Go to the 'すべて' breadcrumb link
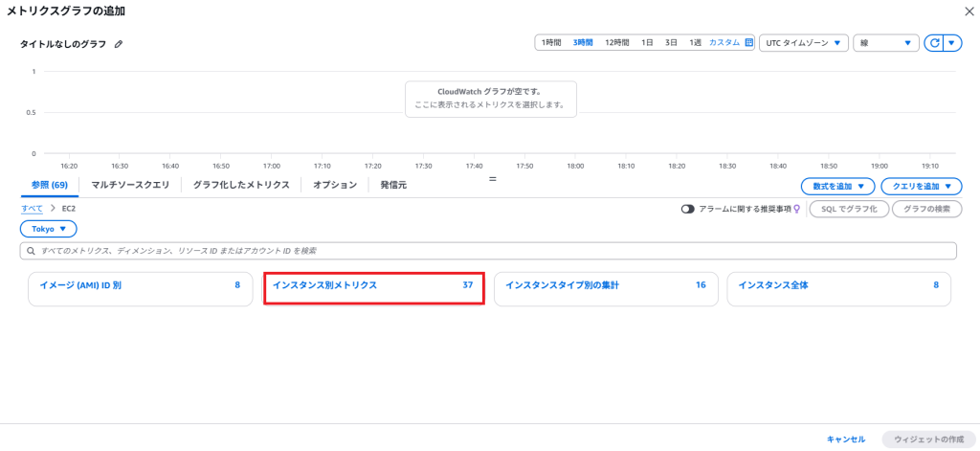This screenshot has width=980, height=451. [x=33, y=208]
